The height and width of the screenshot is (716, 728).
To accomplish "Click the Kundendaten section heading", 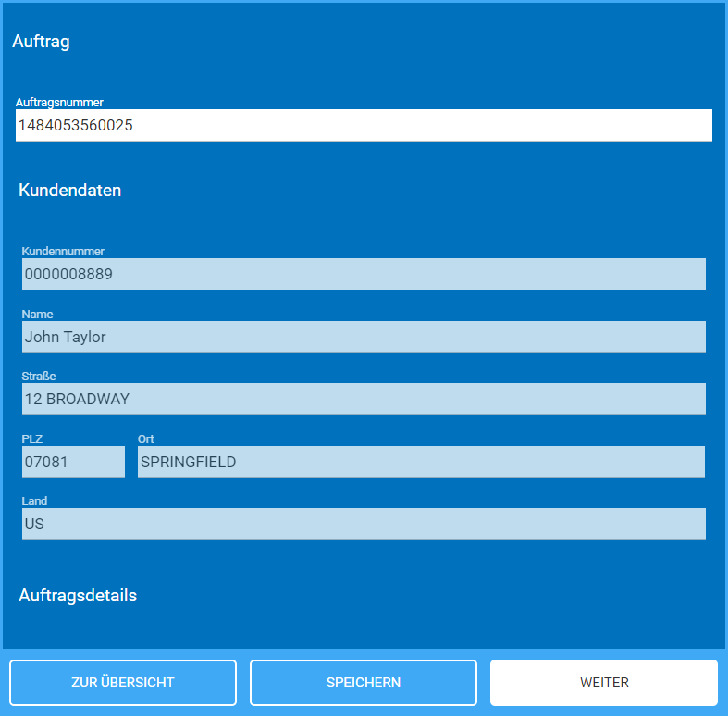I will [x=70, y=191].
